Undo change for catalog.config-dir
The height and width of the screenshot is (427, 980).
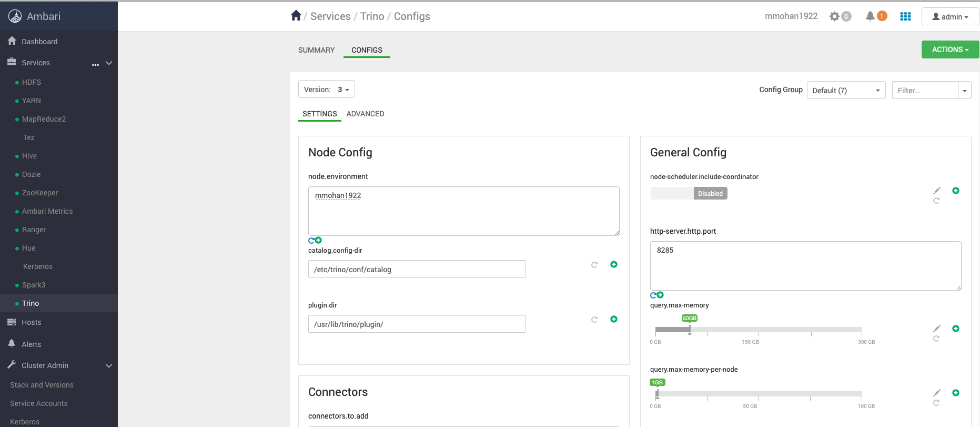(594, 265)
